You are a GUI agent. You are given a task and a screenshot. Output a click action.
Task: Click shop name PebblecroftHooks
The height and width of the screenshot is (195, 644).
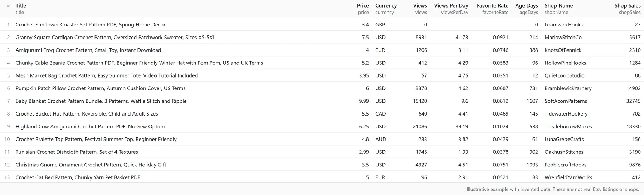[x=565, y=165]
